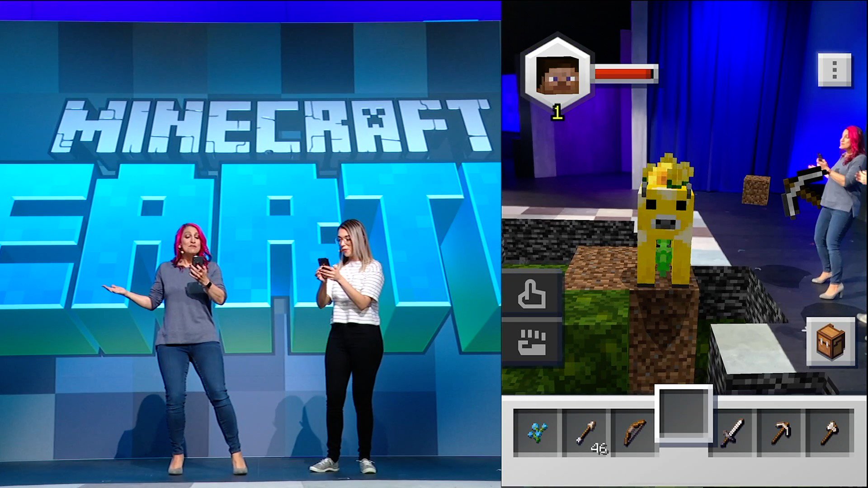The width and height of the screenshot is (868, 488).
Task: Select the arrow stack of 46 slot
Action: pyautogui.click(x=586, y=432)
